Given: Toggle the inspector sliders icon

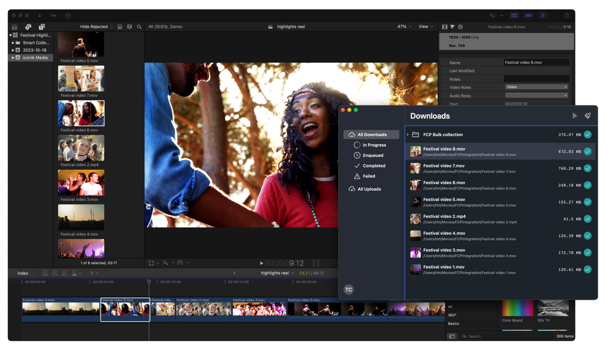Looking at the screenshot, I should click(x=543, y=15).
